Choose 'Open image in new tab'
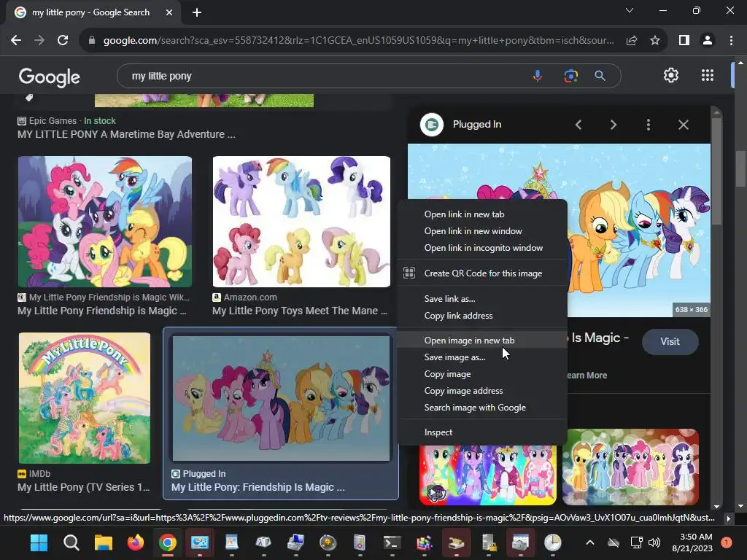 point(481,341)
